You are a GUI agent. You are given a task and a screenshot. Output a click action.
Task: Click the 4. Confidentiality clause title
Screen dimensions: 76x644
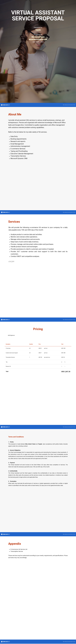click(13, 471)
